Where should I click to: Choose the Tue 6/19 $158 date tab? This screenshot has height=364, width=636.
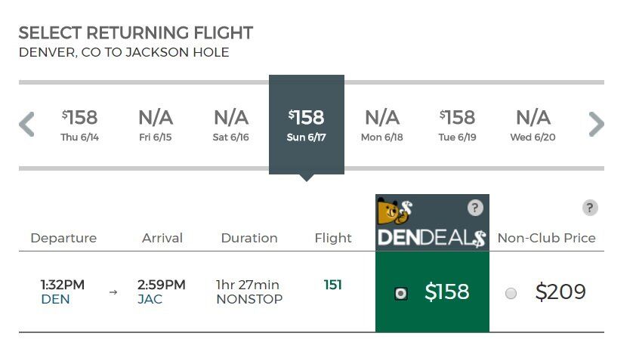point(458,125)
